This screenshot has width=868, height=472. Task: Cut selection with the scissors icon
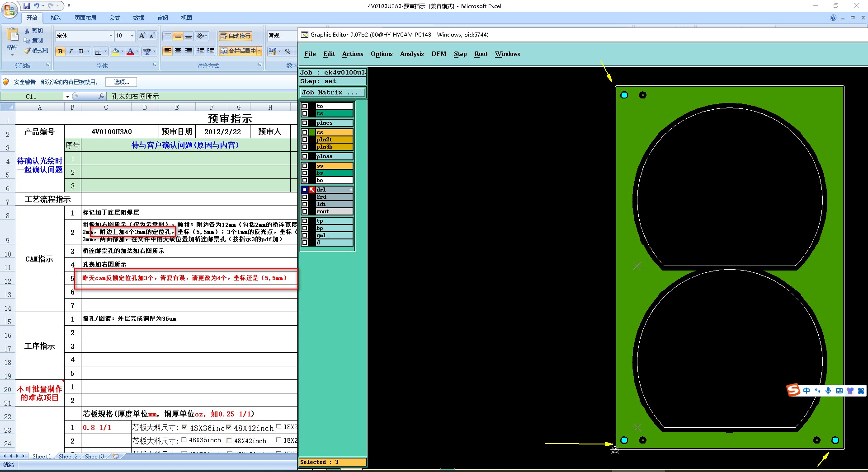[x=27, y=31]
